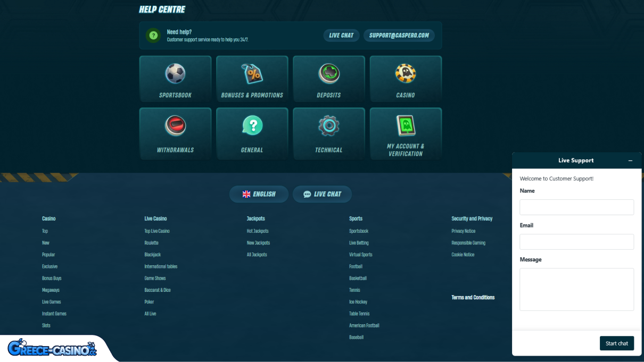Open the Cookie Notice link
Screen dimensions: 644x362
pyautogui.click(x=463, y=255)
